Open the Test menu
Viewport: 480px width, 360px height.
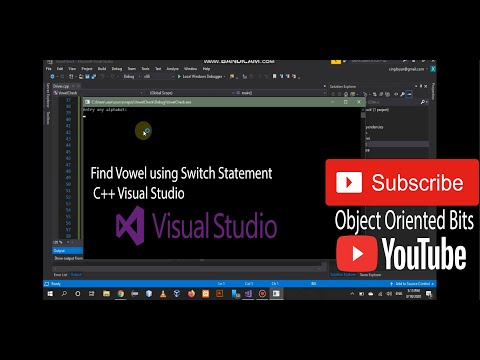[x=158, y=69]
